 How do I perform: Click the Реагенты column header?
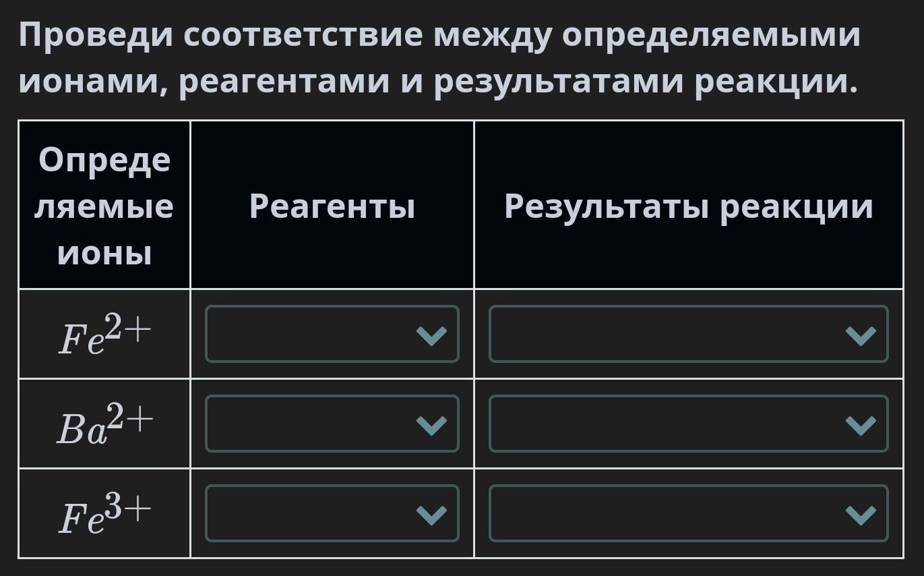[x=332, y=206]
